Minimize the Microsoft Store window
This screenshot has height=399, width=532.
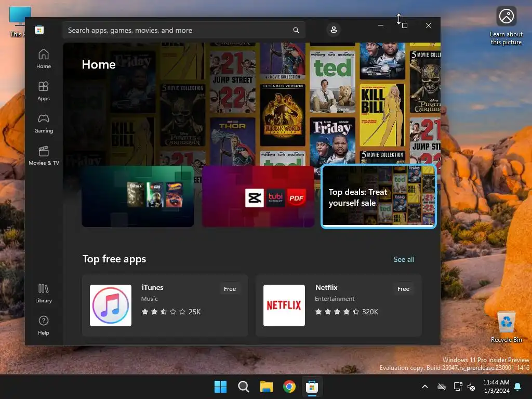[381, 25]
